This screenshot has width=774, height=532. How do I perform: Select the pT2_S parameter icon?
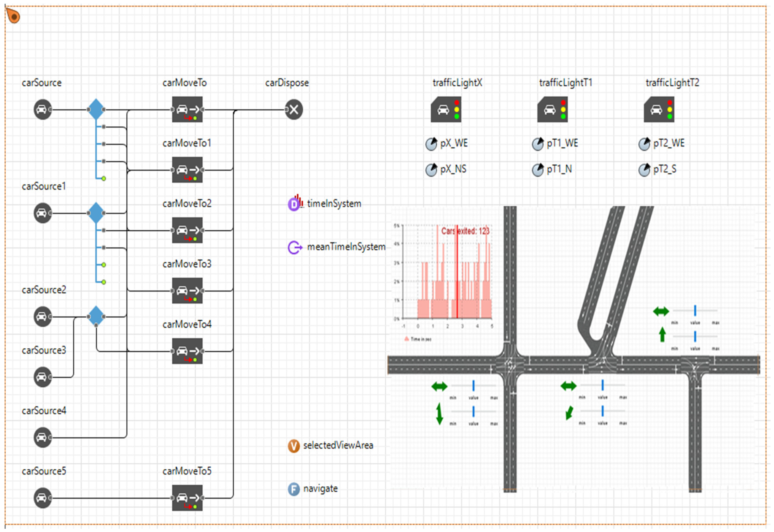[x=644, y=170]
